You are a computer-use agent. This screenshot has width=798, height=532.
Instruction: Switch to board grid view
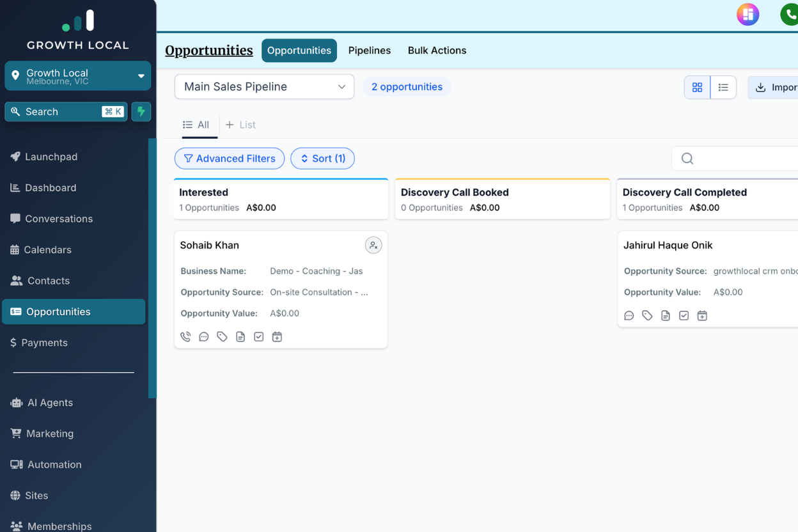697,88
